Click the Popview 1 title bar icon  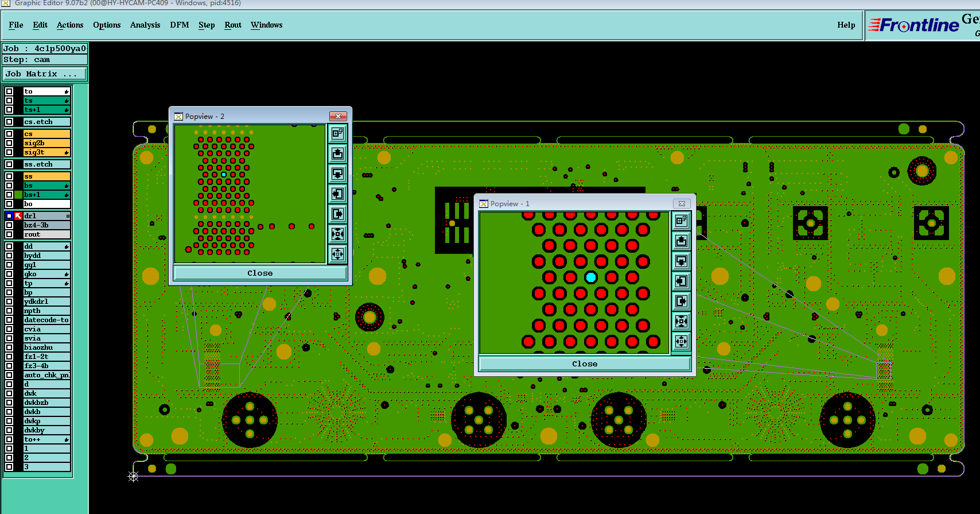[x=484, y=204]
